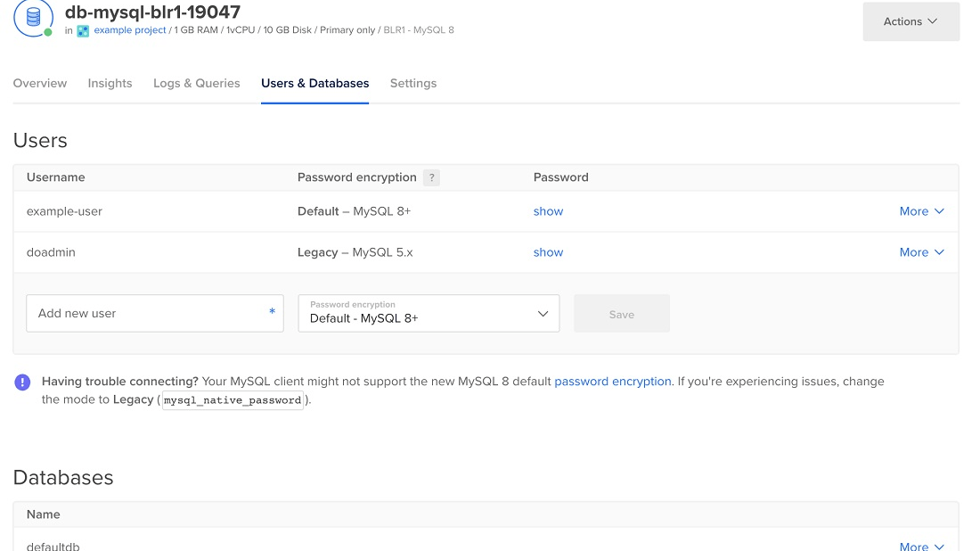The height and width of the screenshot is (551, 980).
Task: Click the info alert icon beside Having trouble connecting
Action: [x=22, y=382]
